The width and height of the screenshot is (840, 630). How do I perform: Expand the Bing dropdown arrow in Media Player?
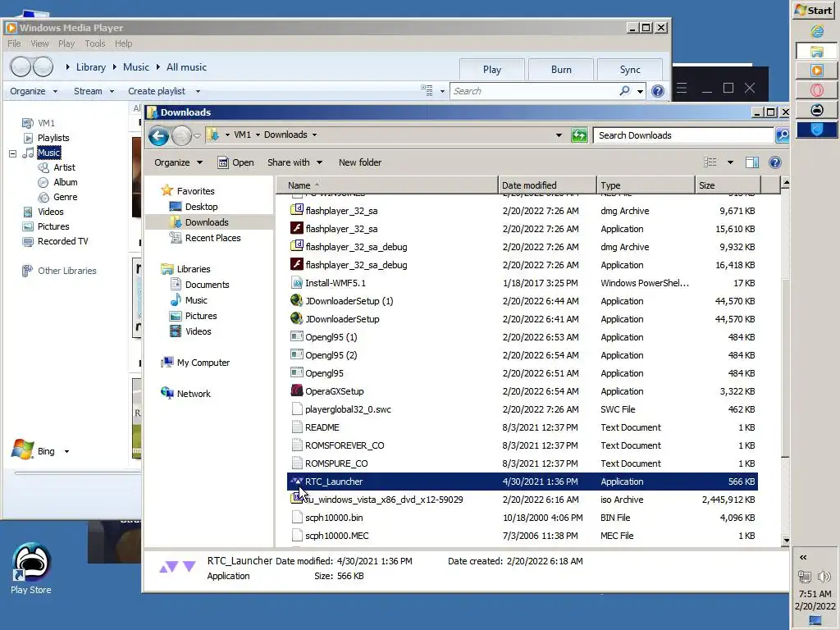pyautogui.click(x=66, y=452)
